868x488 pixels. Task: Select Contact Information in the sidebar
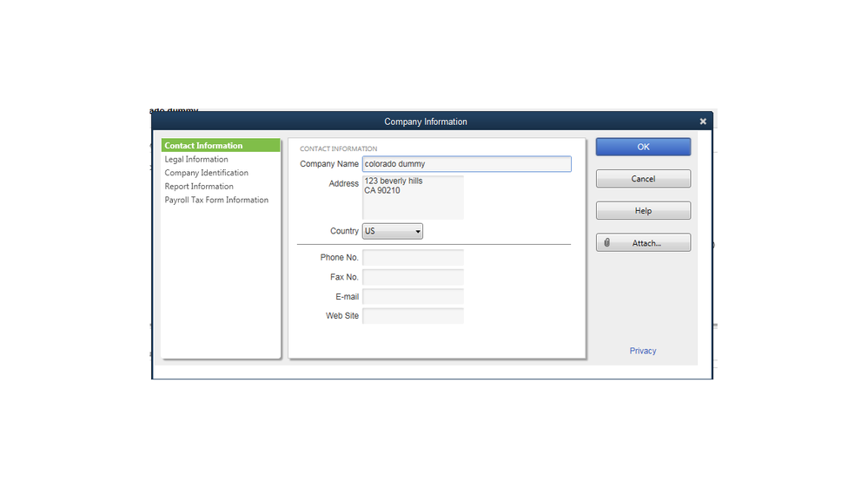(221, 146)
